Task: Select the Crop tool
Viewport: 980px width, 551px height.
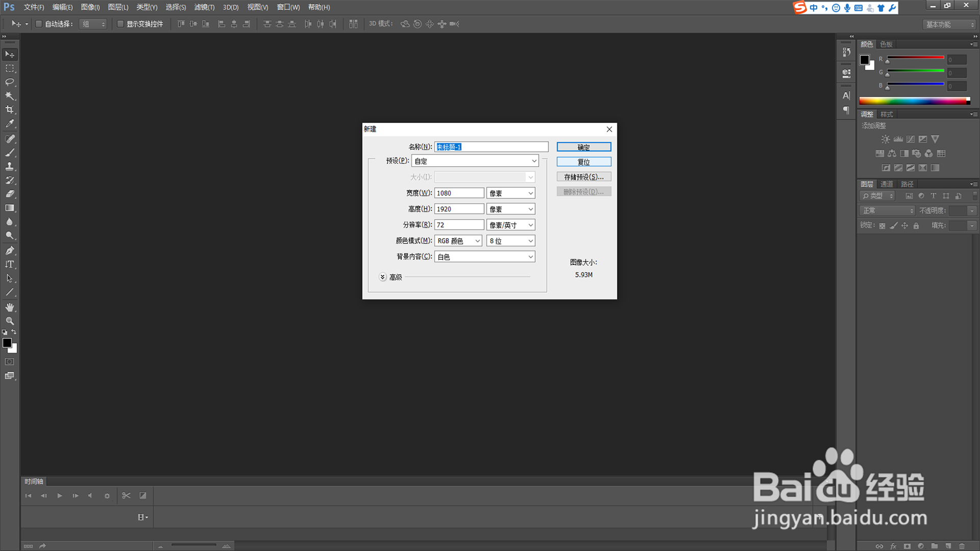Action: click(x=10, y=110)
